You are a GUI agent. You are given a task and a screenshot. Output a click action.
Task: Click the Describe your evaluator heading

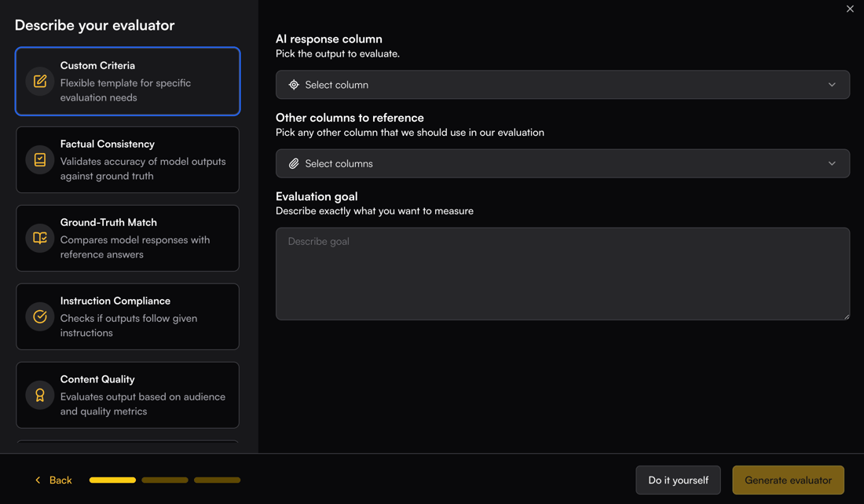coord(95,25)
